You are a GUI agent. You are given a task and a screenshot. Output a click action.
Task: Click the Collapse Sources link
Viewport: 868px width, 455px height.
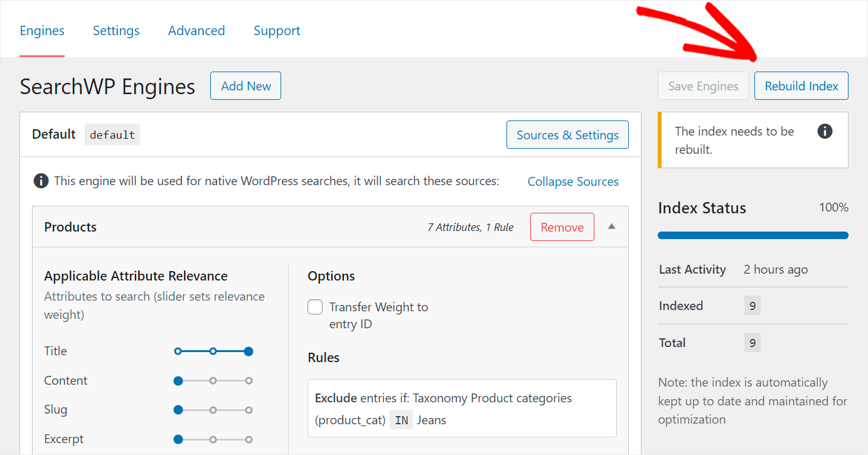[573, 181]
